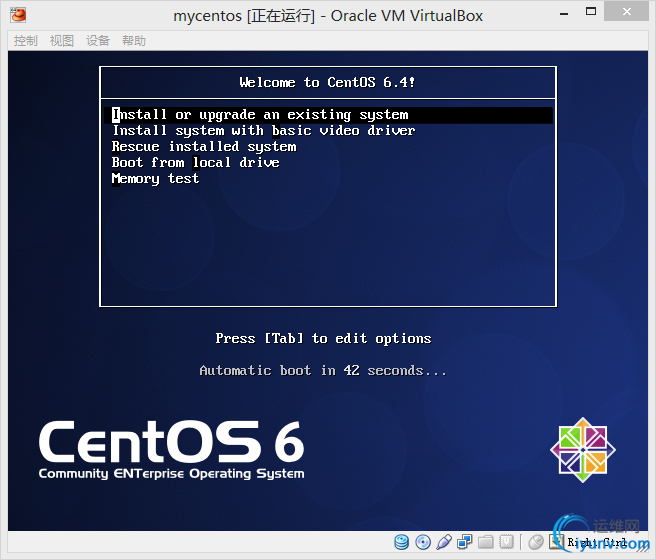Click the USB devices status icon
656x560 pixels.
tap(444, 542)
